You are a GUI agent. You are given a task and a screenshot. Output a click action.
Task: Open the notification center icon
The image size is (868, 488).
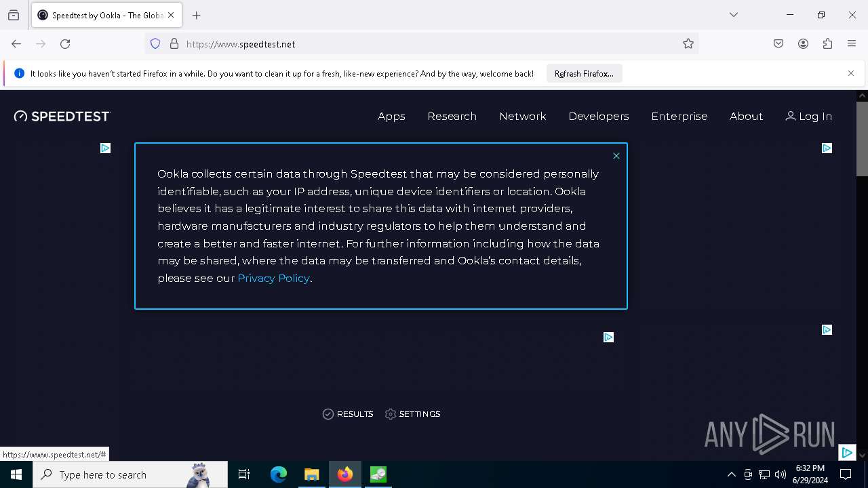click(x=846, y=474)
